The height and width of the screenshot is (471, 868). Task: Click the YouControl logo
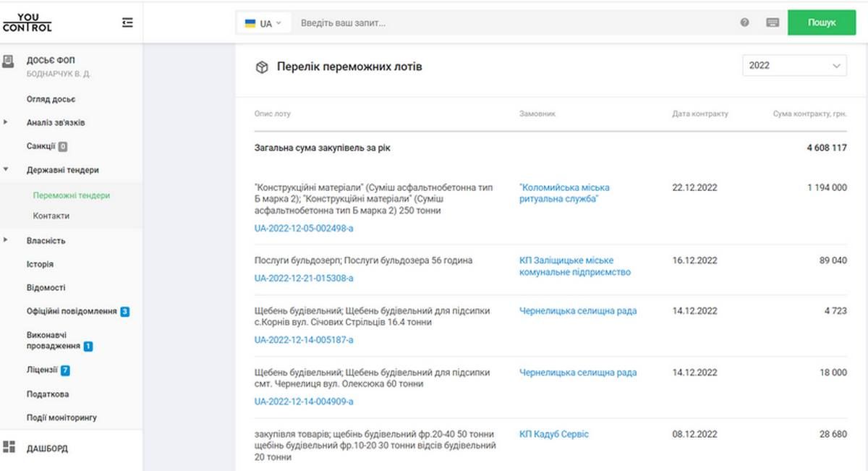click(x=27, y=22)
